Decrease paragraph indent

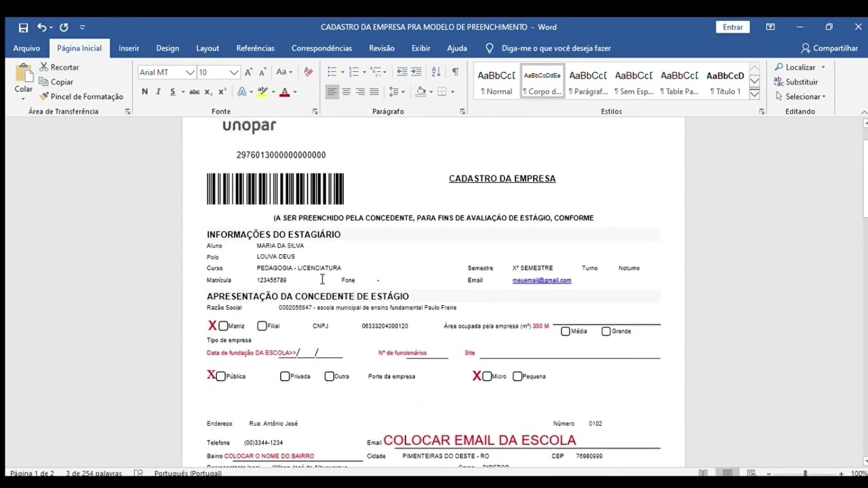[401, 72]
